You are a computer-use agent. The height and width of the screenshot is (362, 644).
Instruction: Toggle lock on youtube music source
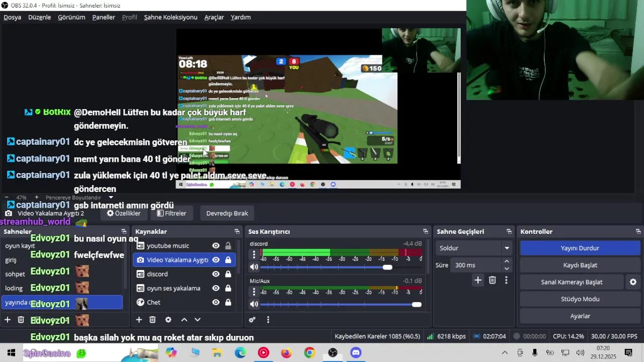click(228, 246)
